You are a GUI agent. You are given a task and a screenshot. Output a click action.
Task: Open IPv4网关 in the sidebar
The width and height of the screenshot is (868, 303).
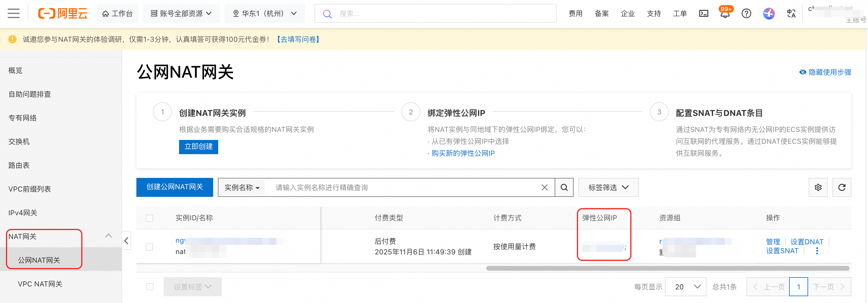pos(23,213)
